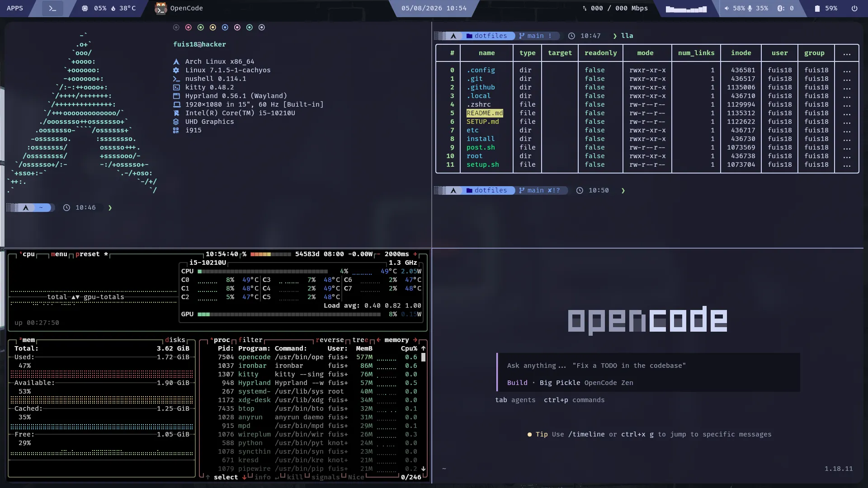Image resolution: width=868 pixels, height=488 pixels.
Task: Click the clock icon next to 10:46 prompt
Action: tap(66, 207)
